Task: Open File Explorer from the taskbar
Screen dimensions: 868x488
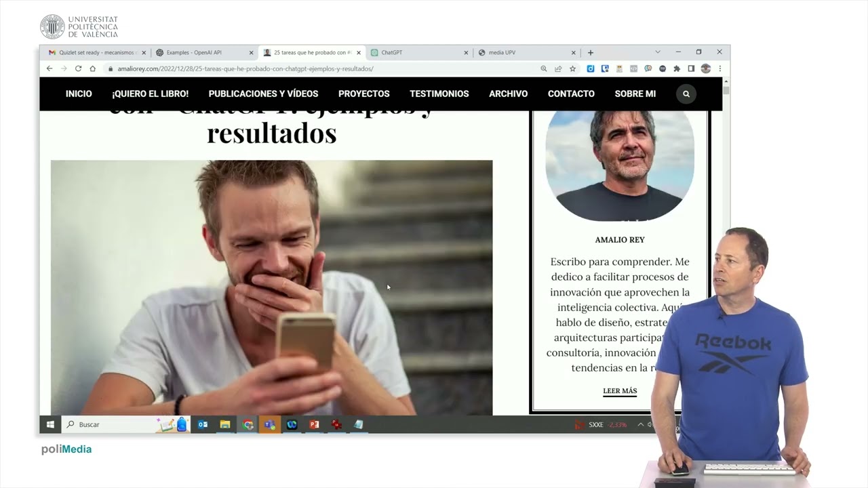Action: pos(225,424)
